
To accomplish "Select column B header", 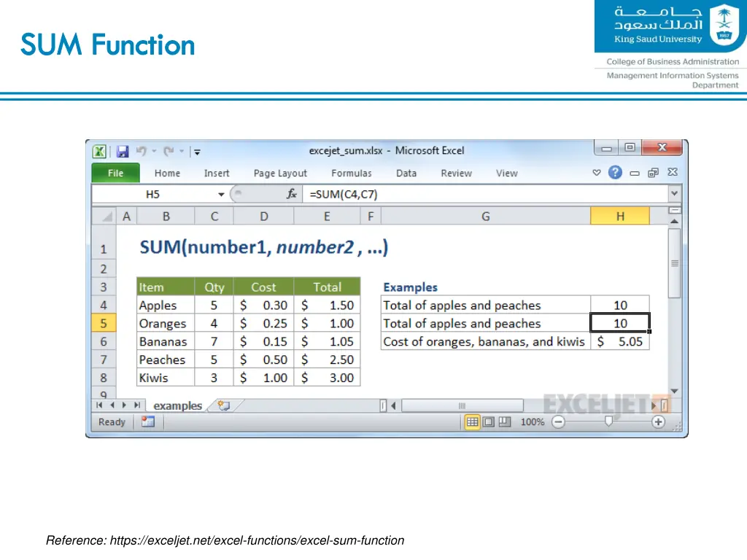I will [166, 216].
